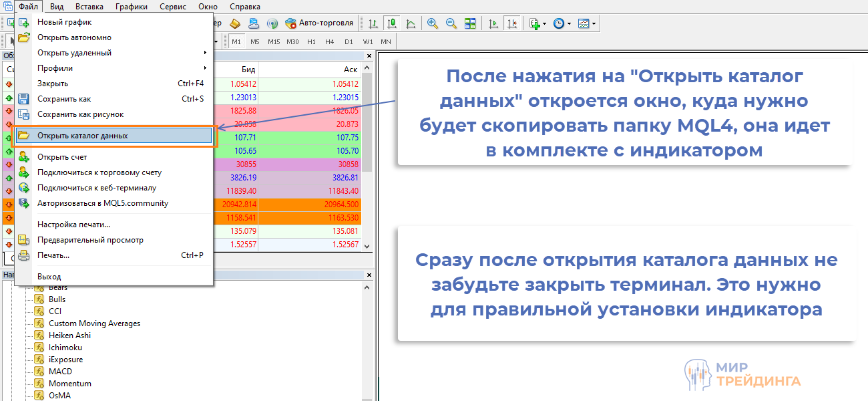Tile open chart windows
This screenshot has width=868, height=401.
471,23
